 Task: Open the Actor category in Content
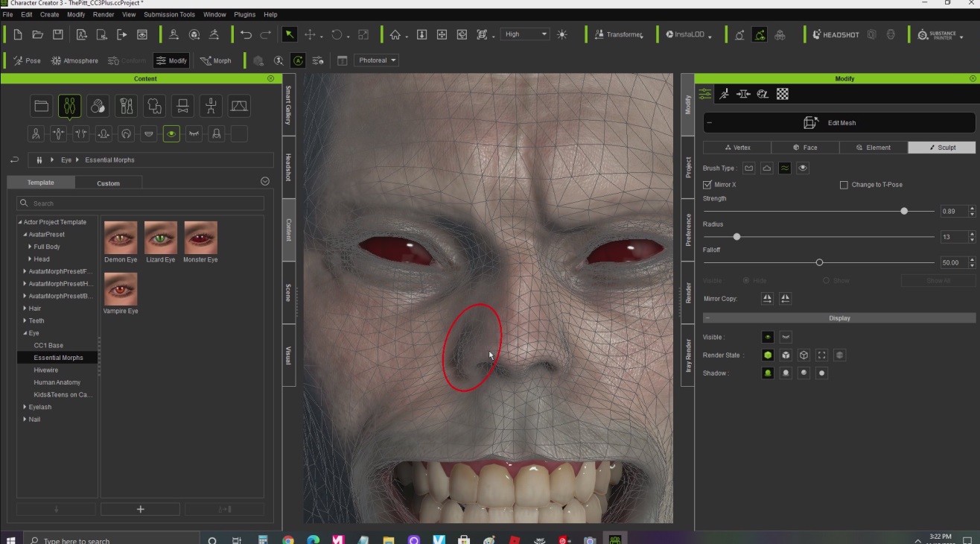[x=69, y=107]
